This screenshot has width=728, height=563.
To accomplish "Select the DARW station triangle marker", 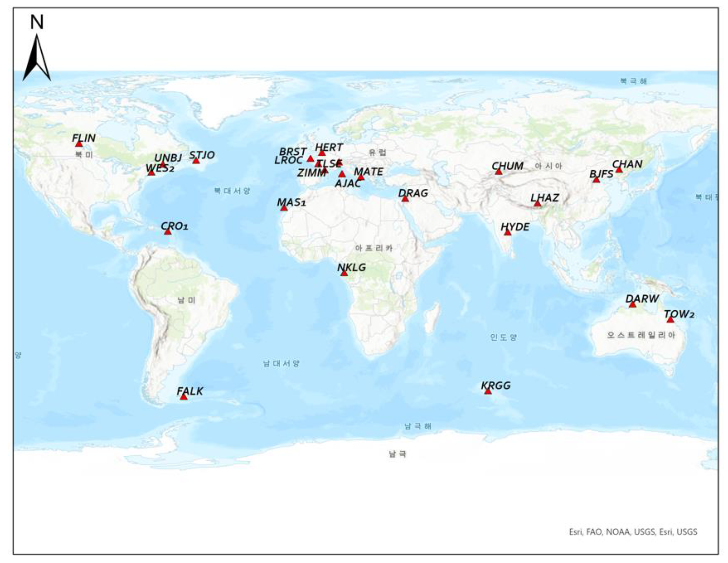I will coord(633,305).
